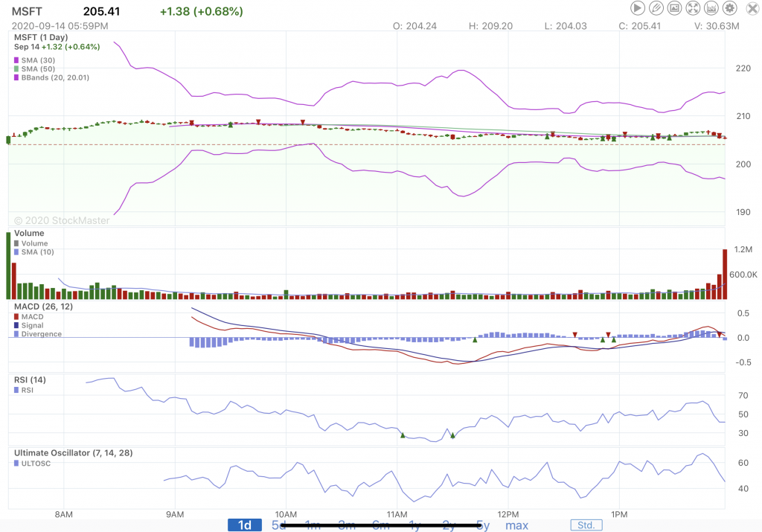The height and width of the screenshot is (532, 762).
Task: Open the chart indicators icon
Action: (711, 8)
